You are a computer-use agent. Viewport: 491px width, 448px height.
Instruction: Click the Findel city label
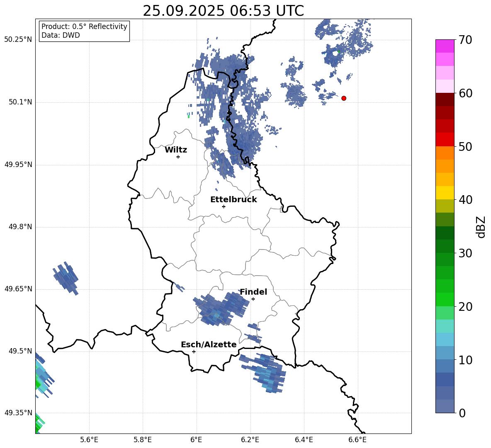[x=253, y=292]
